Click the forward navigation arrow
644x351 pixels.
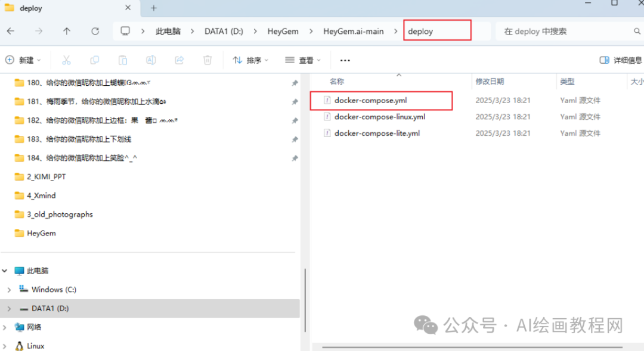[39, 31]
